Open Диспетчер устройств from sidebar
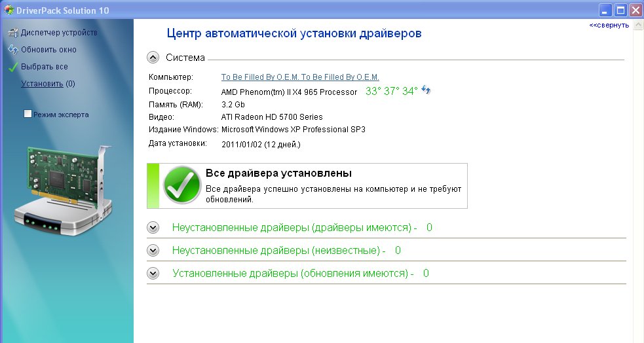644x343 pixels. pyautogui.click(x=59, y=33)
